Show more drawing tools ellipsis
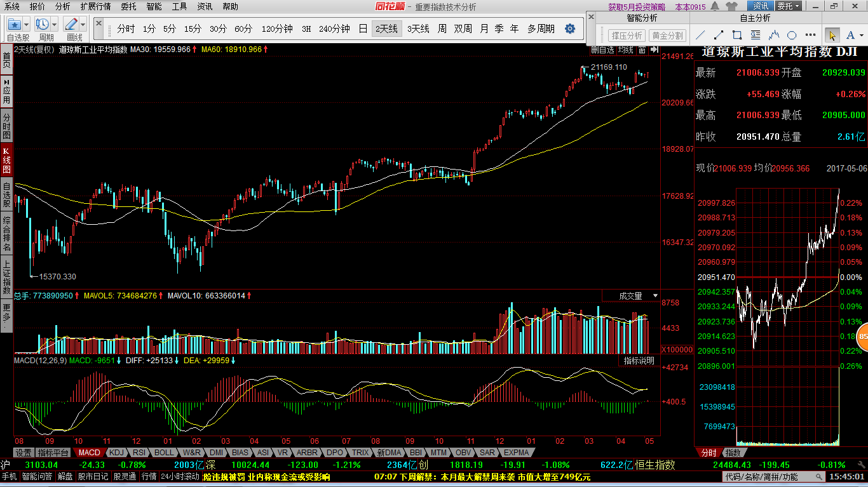Image resolution: width=868 pixels, height=487 pixels. (x=809, y=36)
